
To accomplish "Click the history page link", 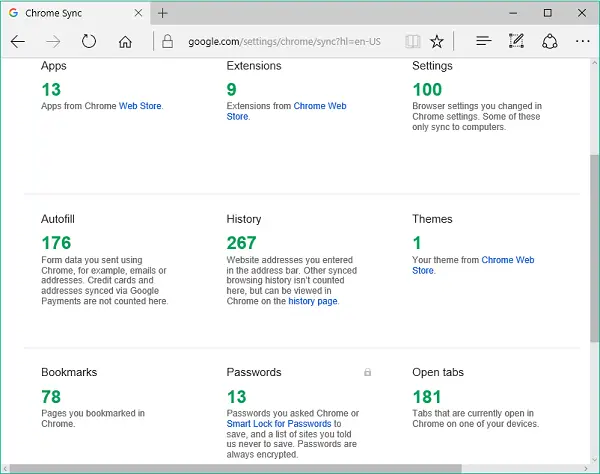I will pyautogui.click(x=313, y=301).
